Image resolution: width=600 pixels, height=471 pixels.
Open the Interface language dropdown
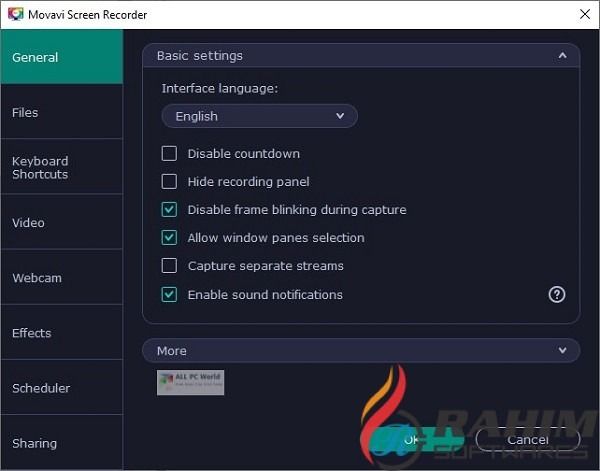point(259,116)
